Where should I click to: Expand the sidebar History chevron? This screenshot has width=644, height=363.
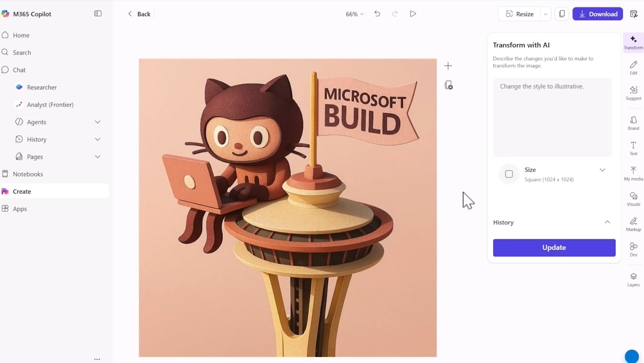[97, 140]
